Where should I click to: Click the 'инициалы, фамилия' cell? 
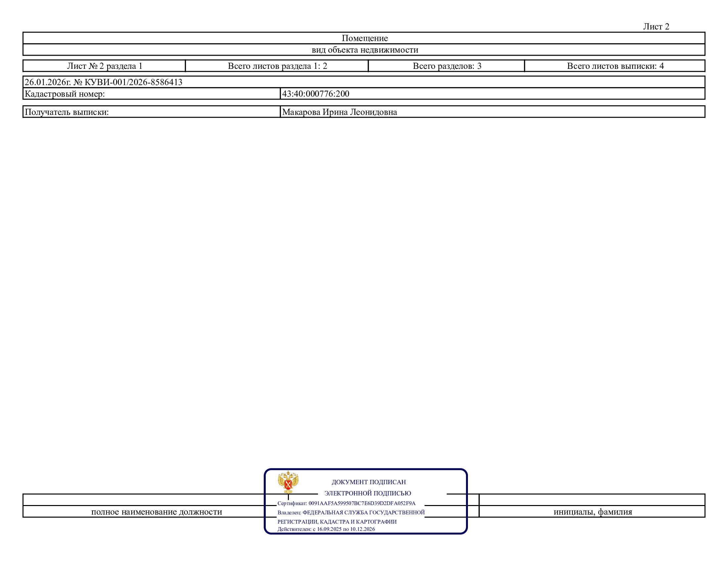(593, 512)
